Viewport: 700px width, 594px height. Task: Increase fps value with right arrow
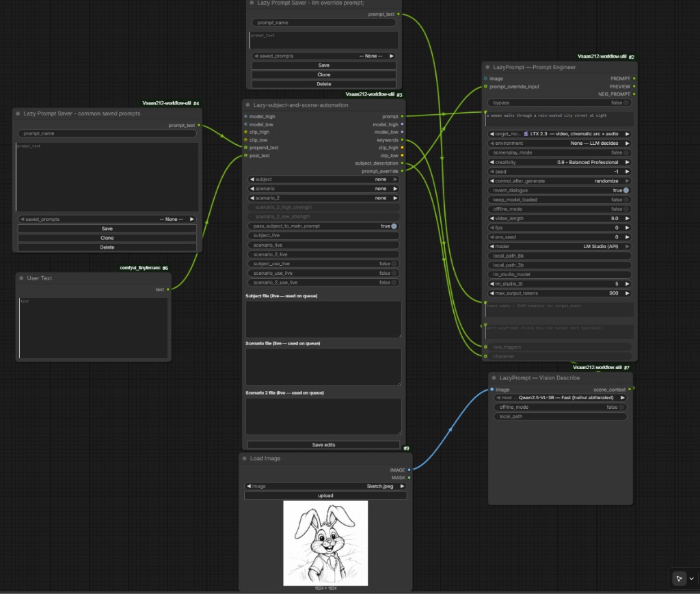[628, 228]
